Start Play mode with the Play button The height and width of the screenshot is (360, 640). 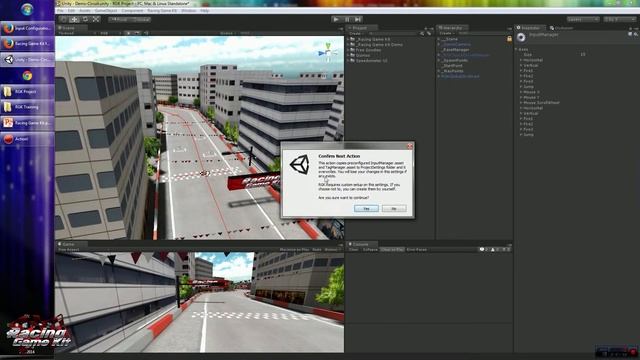pyautogui.click(x=336, y=19)
